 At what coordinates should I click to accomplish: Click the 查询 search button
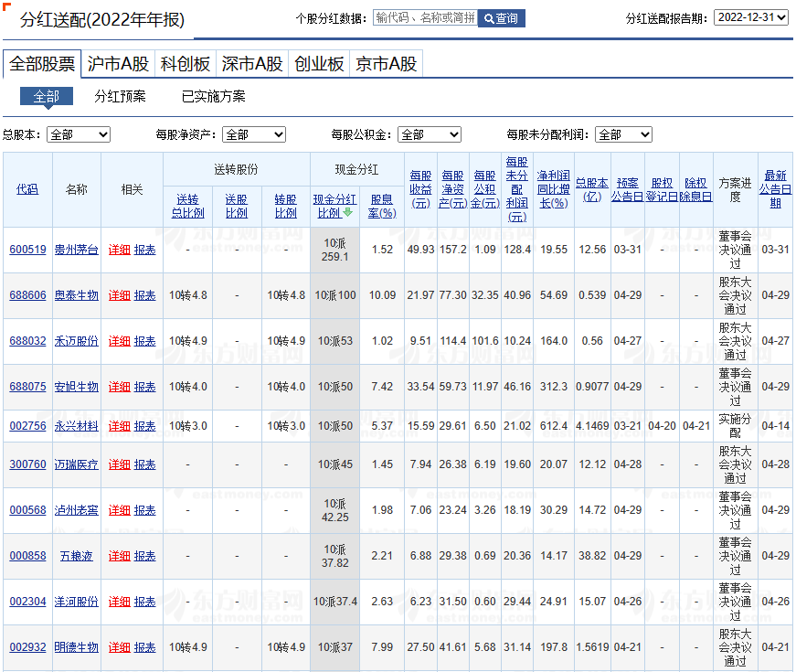[501, 18]
